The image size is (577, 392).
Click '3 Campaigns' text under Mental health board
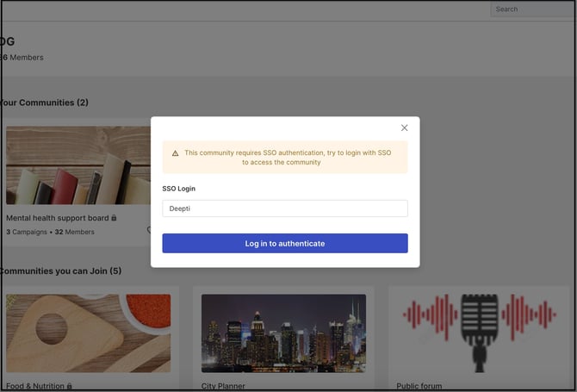tap(27, 232)
